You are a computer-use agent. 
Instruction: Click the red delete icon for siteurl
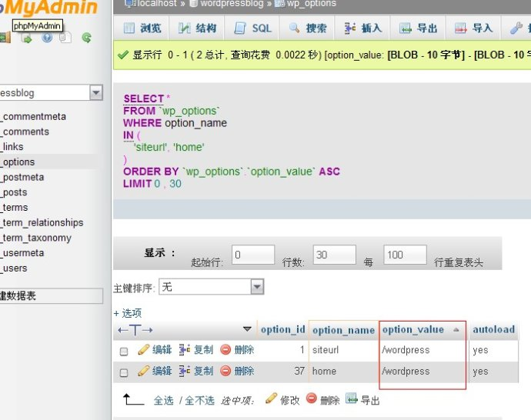(225, 349)
